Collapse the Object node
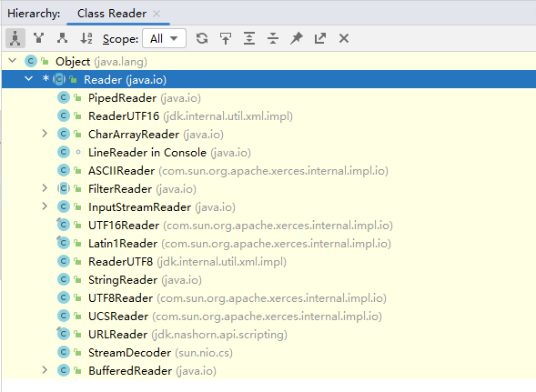Viewport: 536px width, 392px height. (13, 61)
